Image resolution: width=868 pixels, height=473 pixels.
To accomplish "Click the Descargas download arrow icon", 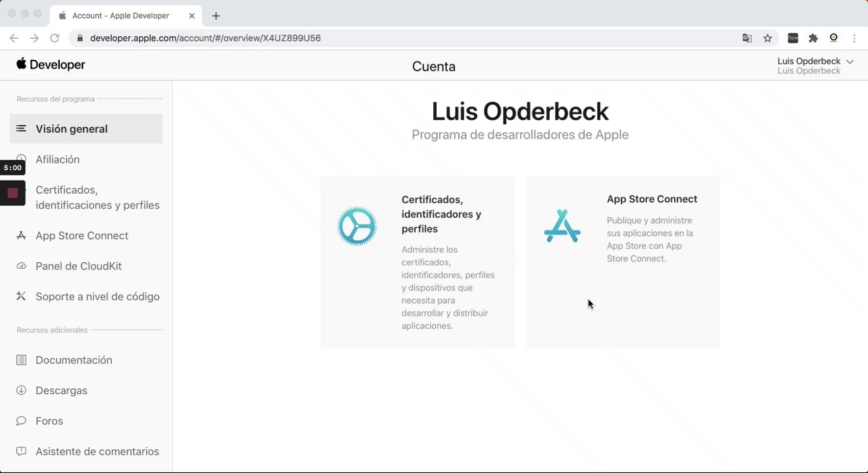I will 21,390.
